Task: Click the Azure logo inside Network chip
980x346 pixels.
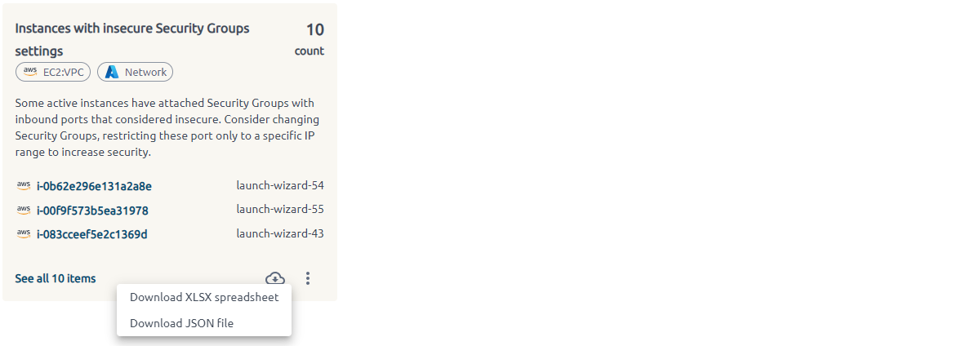Action: pyautogui.click(x=112, y=72)
